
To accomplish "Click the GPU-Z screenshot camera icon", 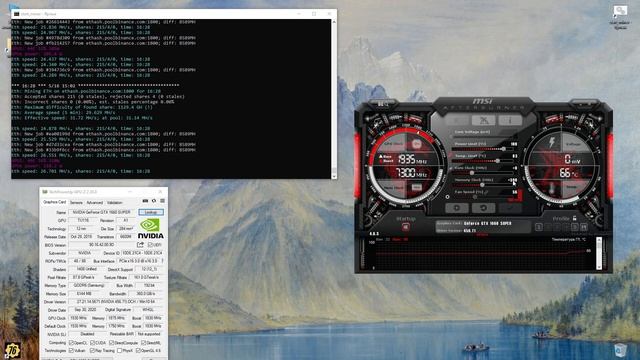I will (x=145, y=201).
